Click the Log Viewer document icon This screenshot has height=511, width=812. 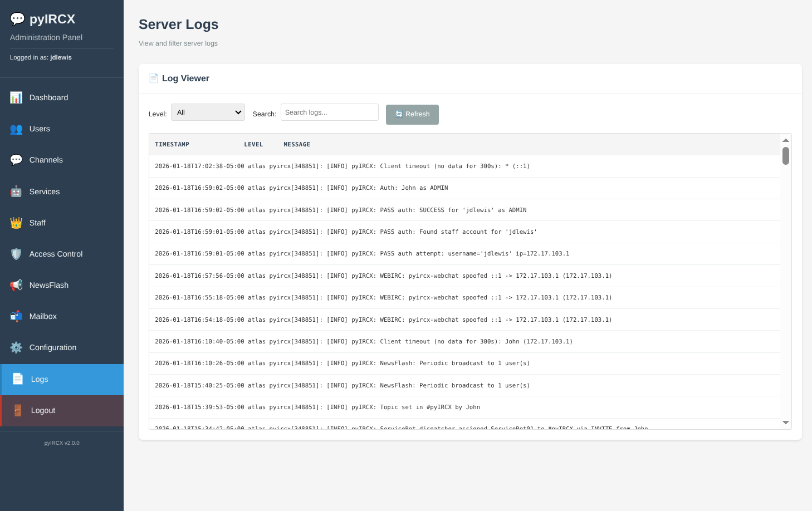pyautogui.click(x=154, y=78)
